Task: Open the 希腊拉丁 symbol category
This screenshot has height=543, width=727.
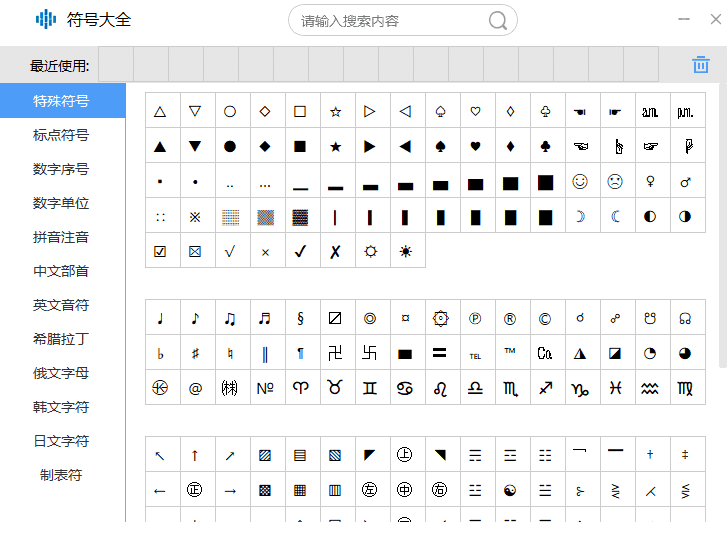Action: coord(61,339)
